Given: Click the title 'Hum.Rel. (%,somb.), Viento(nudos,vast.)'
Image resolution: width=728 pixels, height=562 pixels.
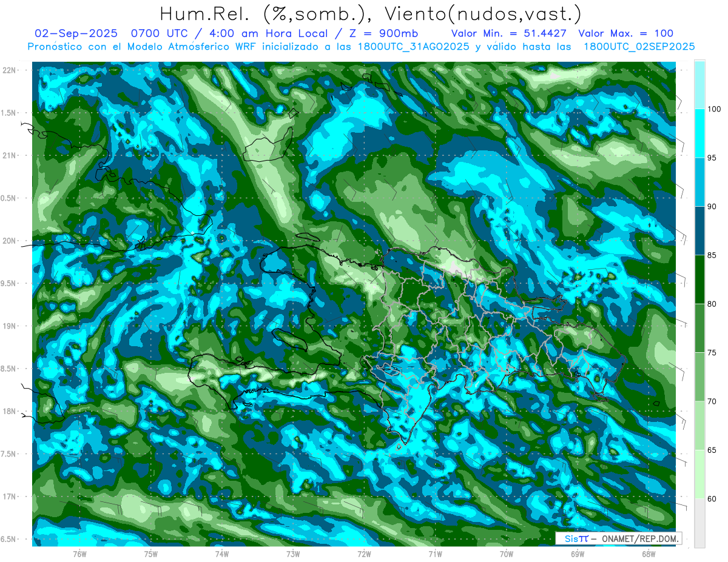Looking at the screenshot, I should tap(370, 14).
